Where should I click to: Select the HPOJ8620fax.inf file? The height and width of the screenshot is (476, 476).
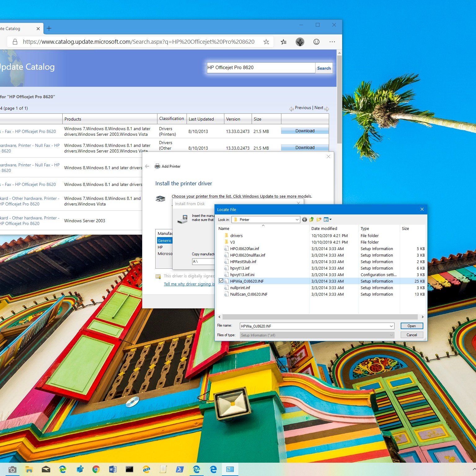coord(245,249)
